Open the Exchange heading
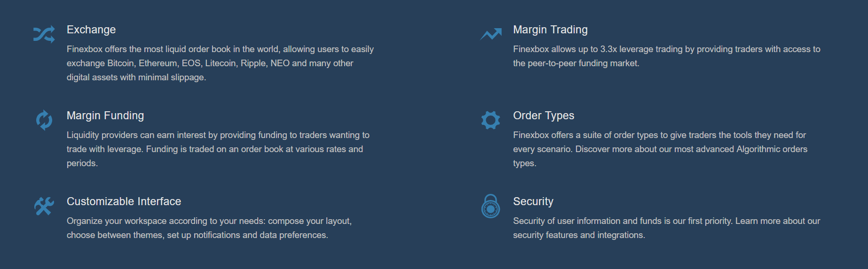Image resolution: width=868 pixels, height=269 pixels. pos(91,30)
